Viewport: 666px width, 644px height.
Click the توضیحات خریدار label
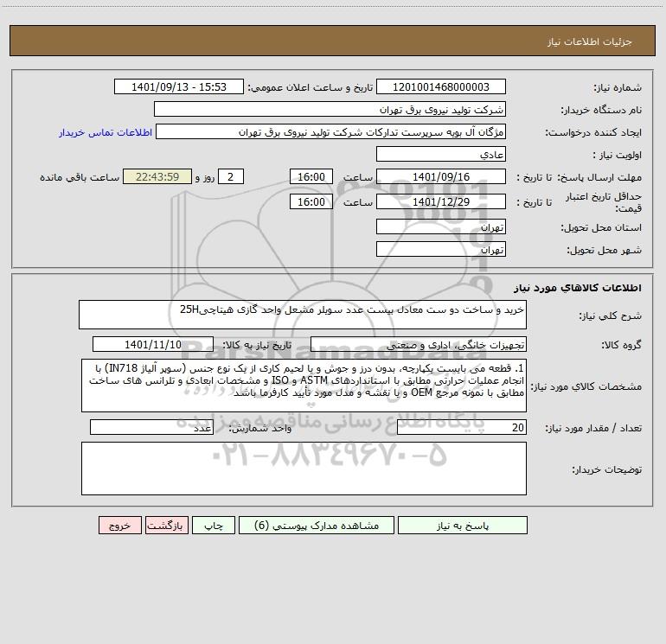coord(606,469)
